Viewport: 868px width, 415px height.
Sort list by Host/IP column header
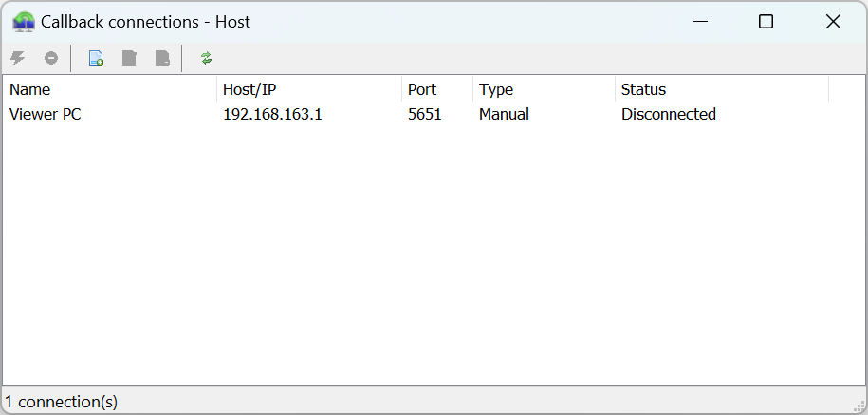click(x=309, y=89)
